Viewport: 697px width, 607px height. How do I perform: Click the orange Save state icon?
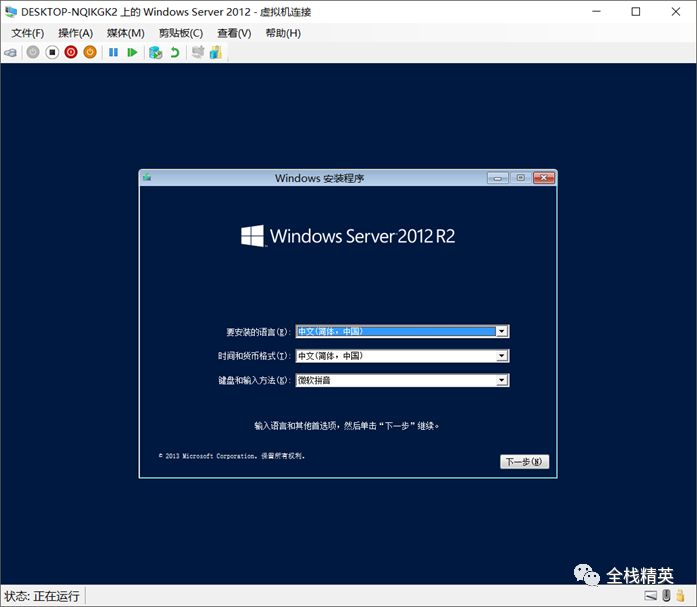pyautogui.click(x=90, y=52)
